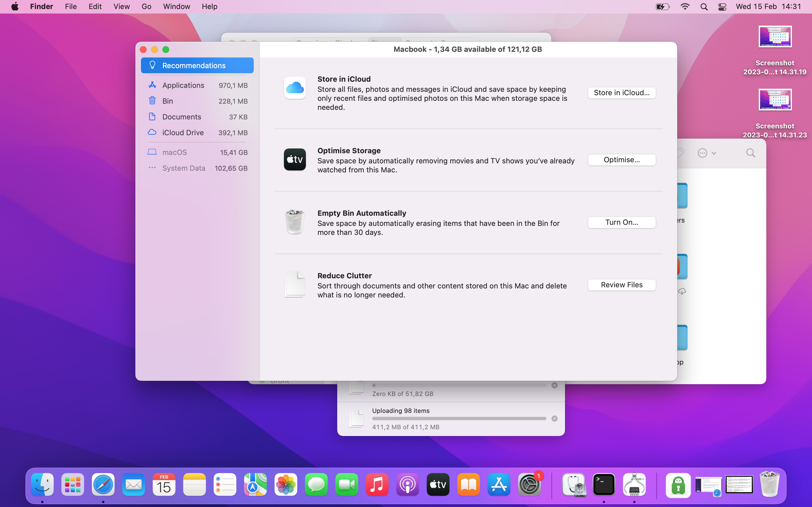Turn on Empty Bin Automatically
Image resolution: width=812 pixels, height=507 pixels.
(621, 222)
